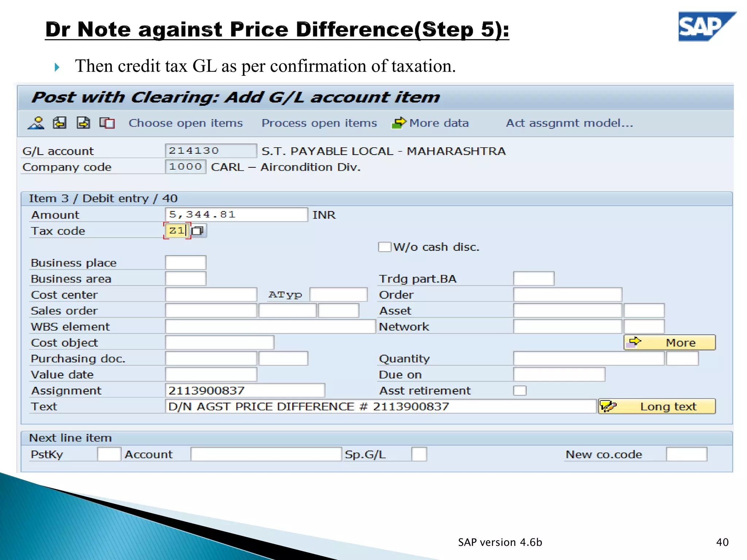Screen dimensions: 747x560
Task: Click the INR currency label
Action: [324, 215]
